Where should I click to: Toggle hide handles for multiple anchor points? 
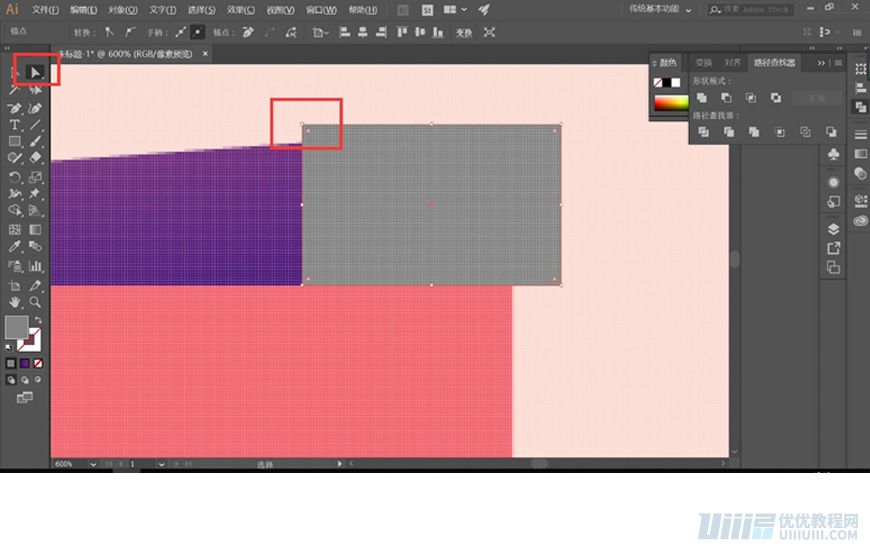click(x=198, y=32)
